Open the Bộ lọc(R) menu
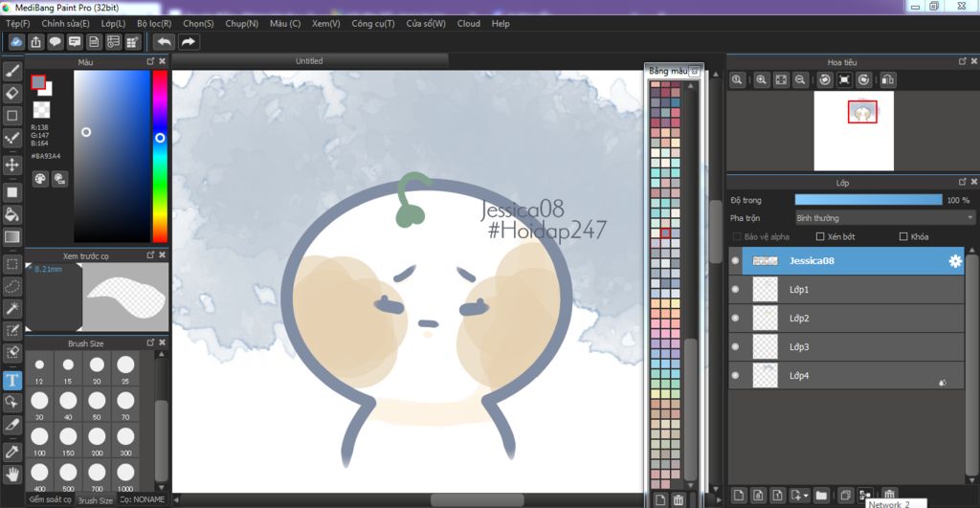This screenshot has height=508, width=980. pyautogui.click(x=154, y=23)
